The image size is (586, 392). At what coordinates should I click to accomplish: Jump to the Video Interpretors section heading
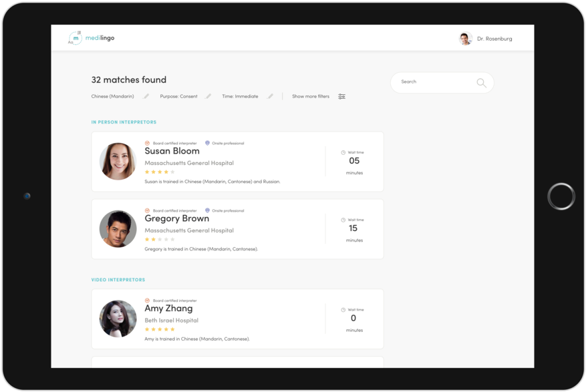(118, 280)
